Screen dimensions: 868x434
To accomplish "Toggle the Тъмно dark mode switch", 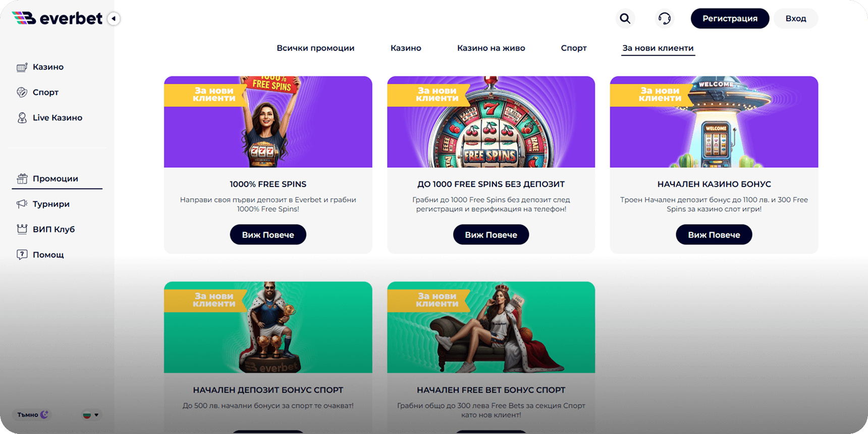I will pos(31,415).
